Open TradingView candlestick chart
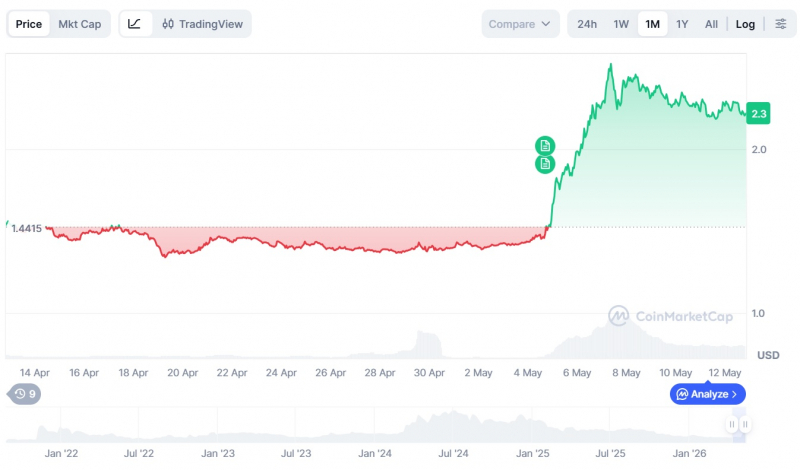800x470 pixels. [202, 24]
